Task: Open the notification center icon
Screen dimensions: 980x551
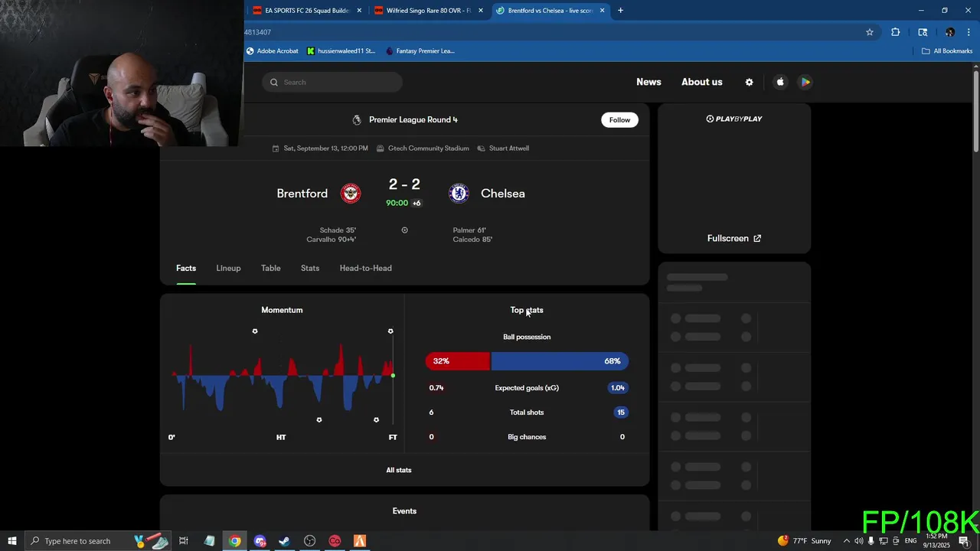Action: coord(964,541)
